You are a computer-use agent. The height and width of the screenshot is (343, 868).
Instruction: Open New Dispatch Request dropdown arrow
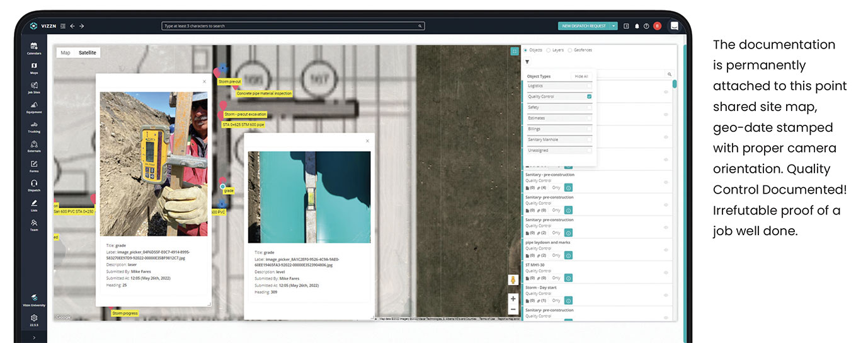pyautogui.click(x=614, y=26)
